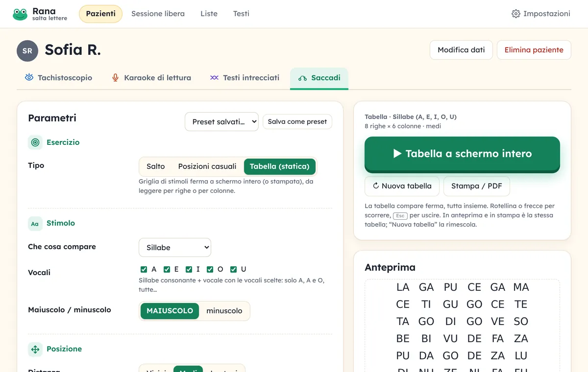Start Tabella a schermo intero
The height and width of the screenshot is (372, 588).
tap(462, 154)
